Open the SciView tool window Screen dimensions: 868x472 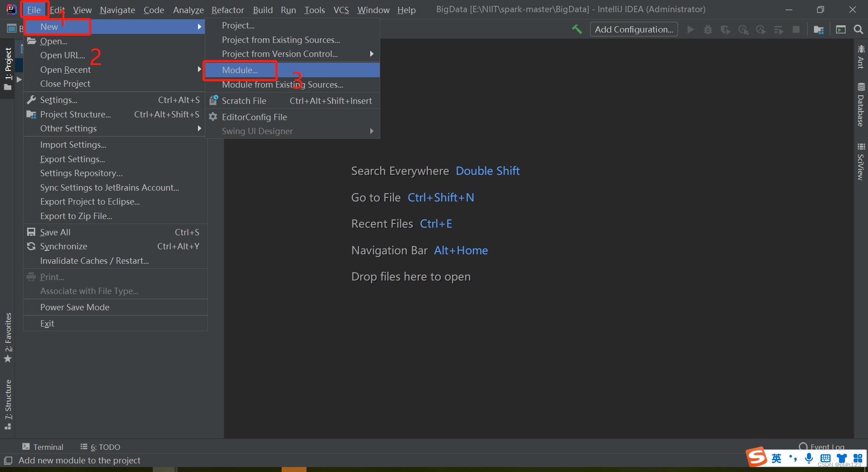coord(861,162)
